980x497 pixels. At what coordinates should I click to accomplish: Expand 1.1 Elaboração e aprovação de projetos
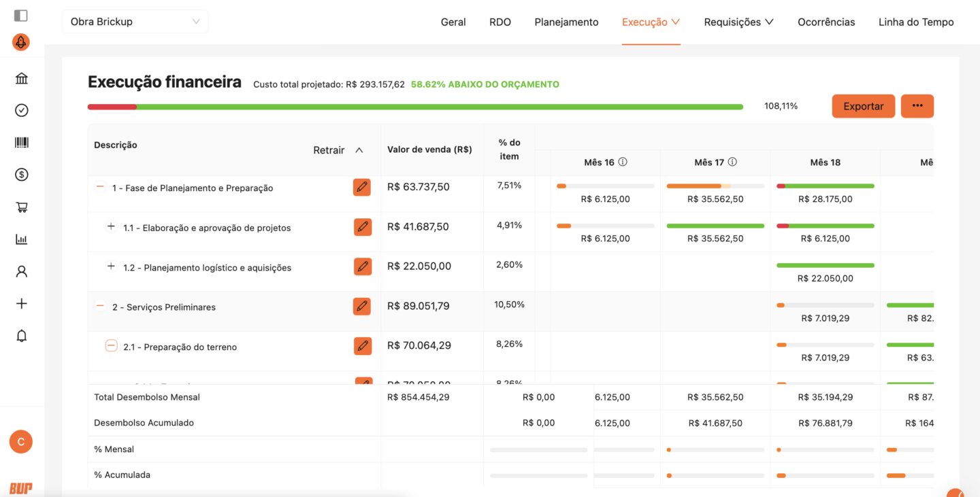pyautogui.click(x=111, y=226)
